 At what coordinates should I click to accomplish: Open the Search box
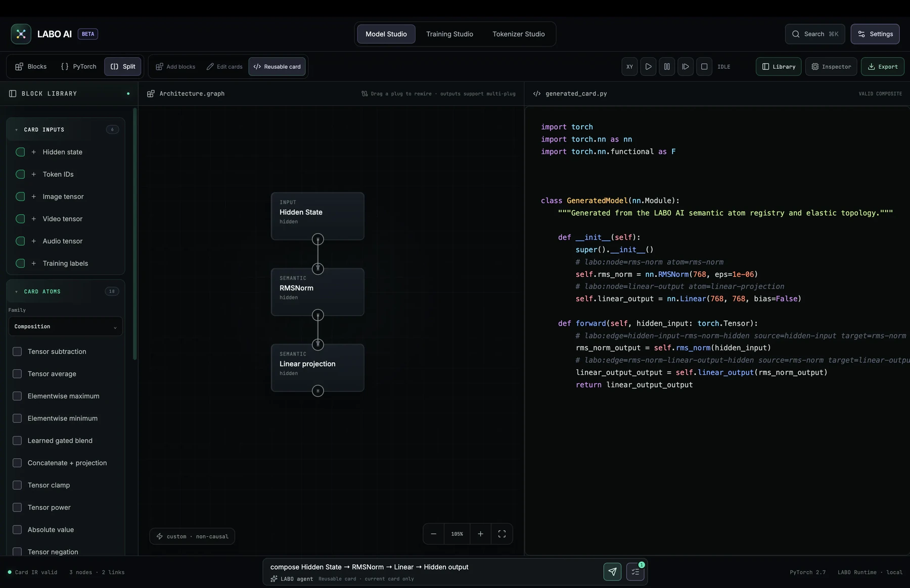[815, 34]
